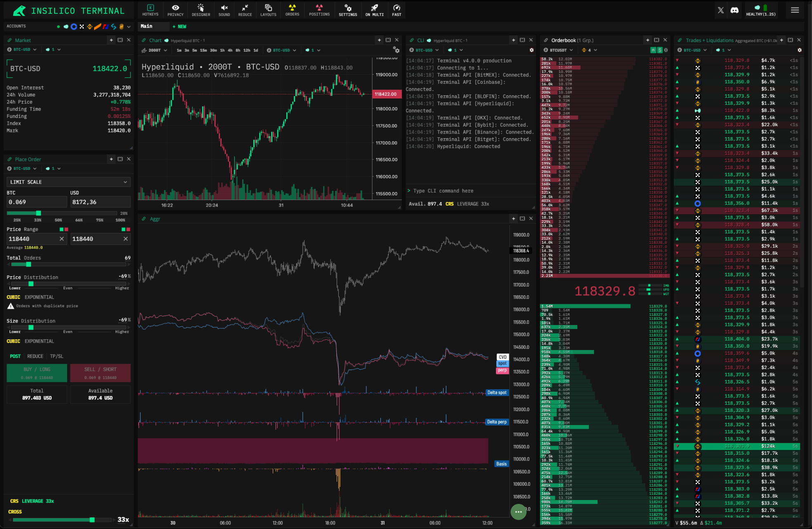Screen dimensions: 812x529
Task: Open the Designer tool
Action: click(201, 10)
